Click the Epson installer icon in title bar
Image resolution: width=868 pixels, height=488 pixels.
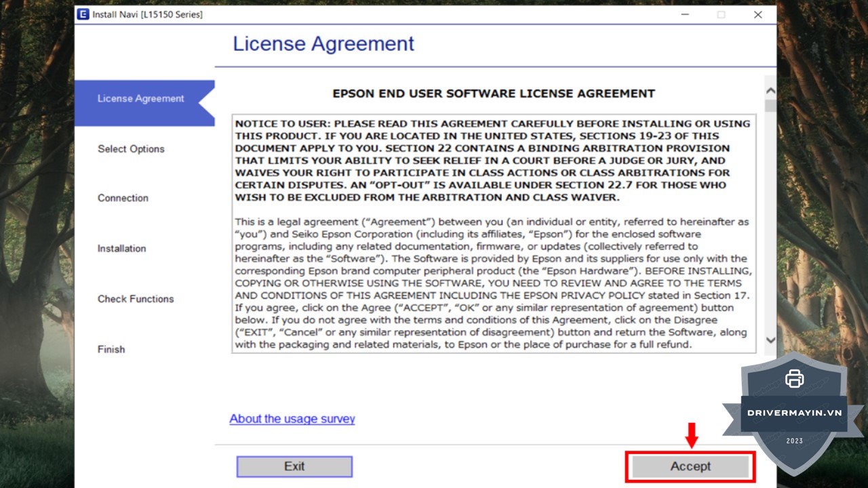tap(83, 14)
